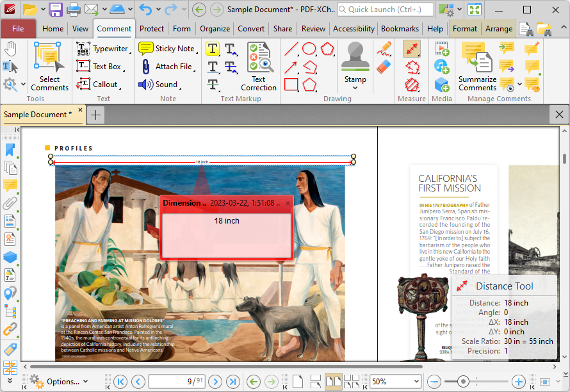Image resolution: width=570 pixels, height=392 pixels.
Task: Select the Attach File tool
Action: click(167, 67)
